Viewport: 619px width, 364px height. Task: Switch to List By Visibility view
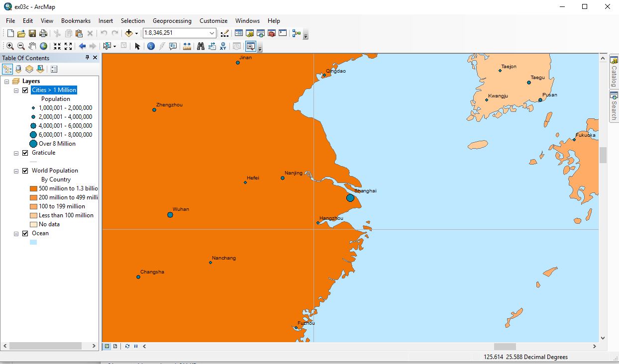(x=29, y=69)
